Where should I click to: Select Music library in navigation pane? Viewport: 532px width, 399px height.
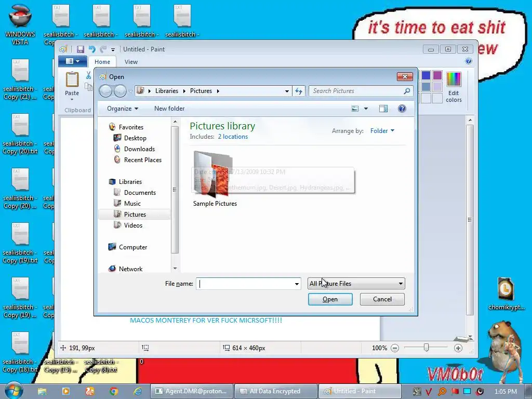click(x=132, y=203)
